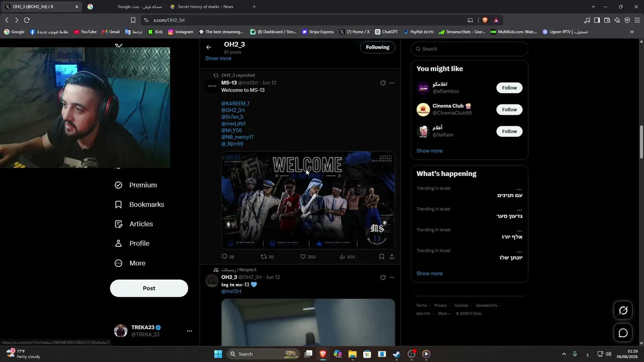Screen dimensions: 644x362
Task: Expand the More menu in the sidebar
Action: point(130,263)
